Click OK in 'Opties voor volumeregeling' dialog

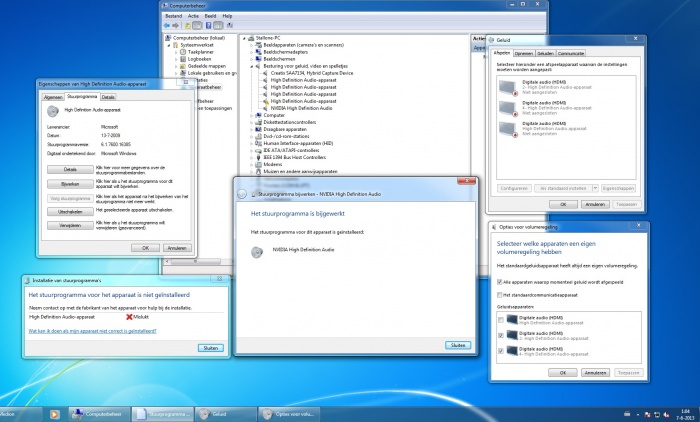click(x=562, y=372)
